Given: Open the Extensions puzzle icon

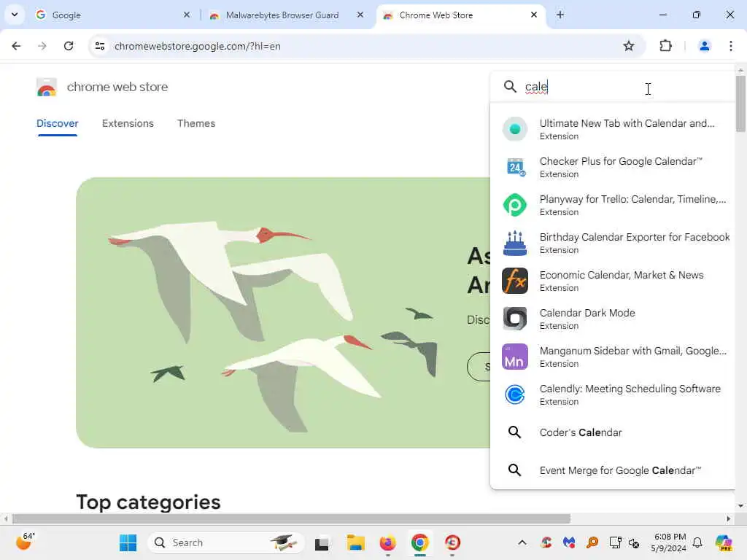Looking at the screenshot, I should [665, 46].
